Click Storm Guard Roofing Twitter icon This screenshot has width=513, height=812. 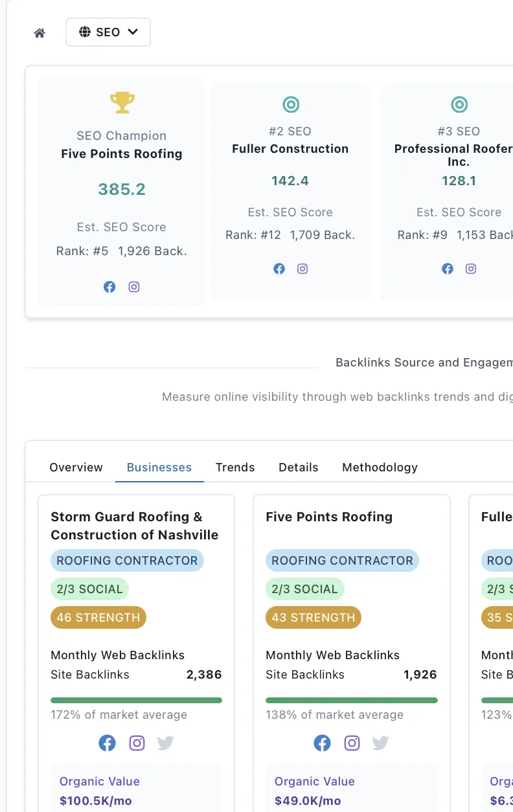click(x=166, y=743)
